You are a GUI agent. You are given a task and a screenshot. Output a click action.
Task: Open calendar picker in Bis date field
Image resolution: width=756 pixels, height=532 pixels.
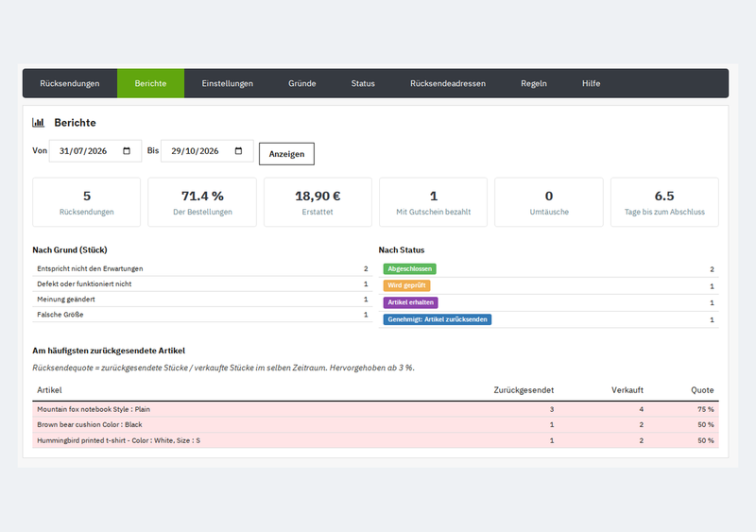pyautogui.click(x=238, y=151)
